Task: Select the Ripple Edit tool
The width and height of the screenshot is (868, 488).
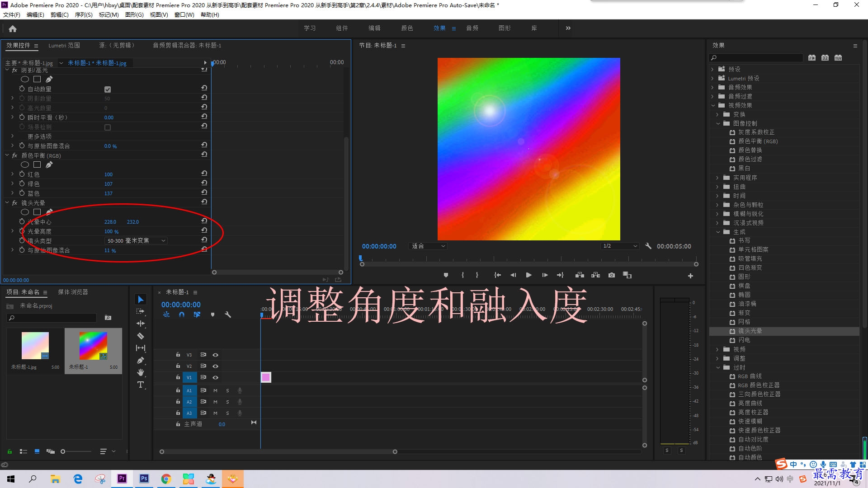Action: (141, 324)
